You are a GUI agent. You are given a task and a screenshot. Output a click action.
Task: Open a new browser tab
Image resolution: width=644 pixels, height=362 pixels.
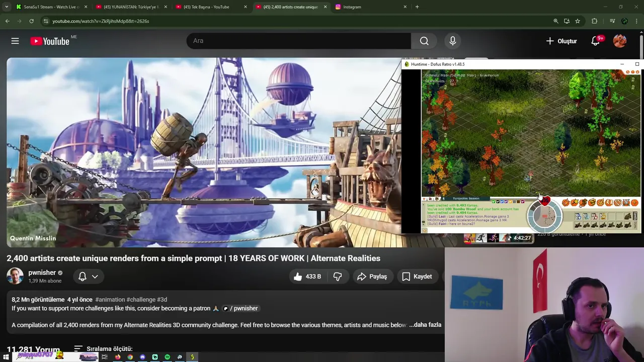point(417,7)
